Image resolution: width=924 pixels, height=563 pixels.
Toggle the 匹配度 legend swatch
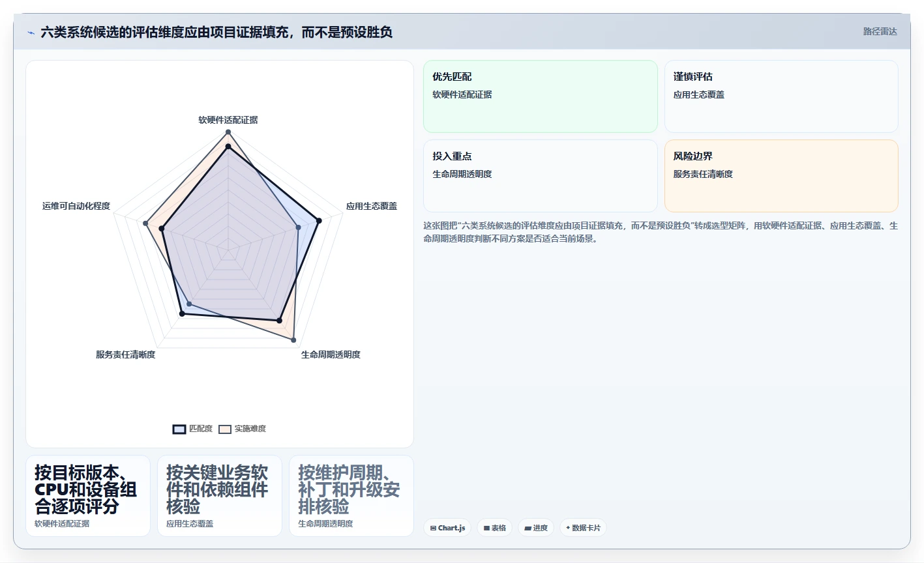tap(179, 429)
